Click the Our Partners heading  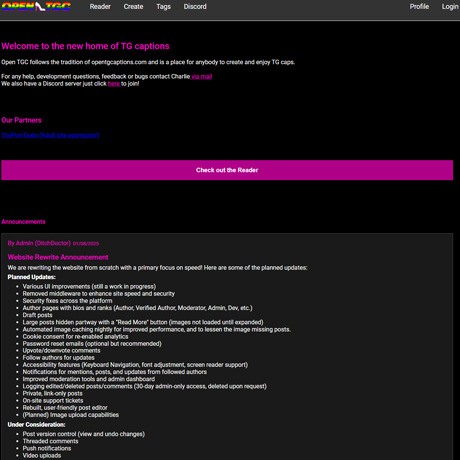click(x=21, y=120)
